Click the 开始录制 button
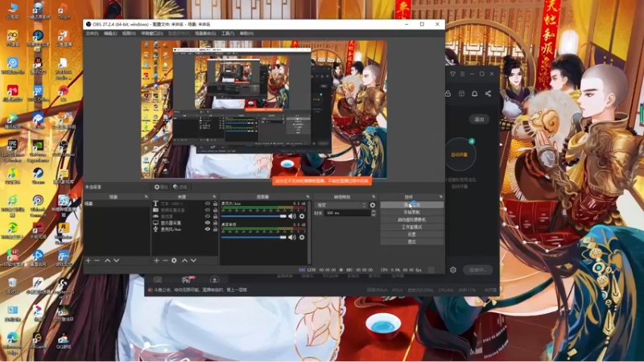 pyautogui.click(x=411, y=212)
